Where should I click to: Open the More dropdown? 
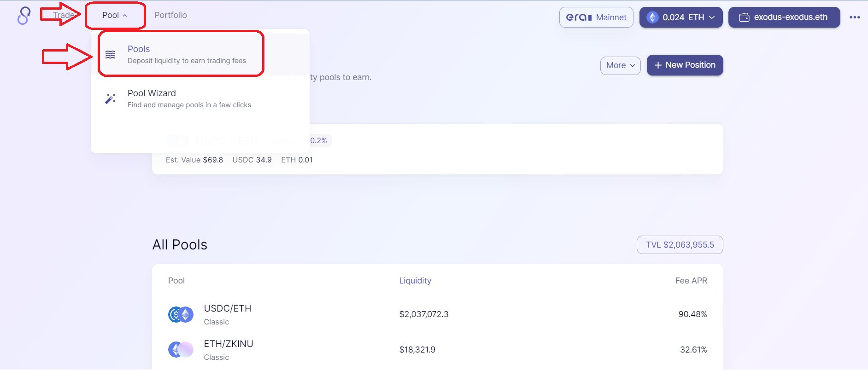tap(620, 65)
